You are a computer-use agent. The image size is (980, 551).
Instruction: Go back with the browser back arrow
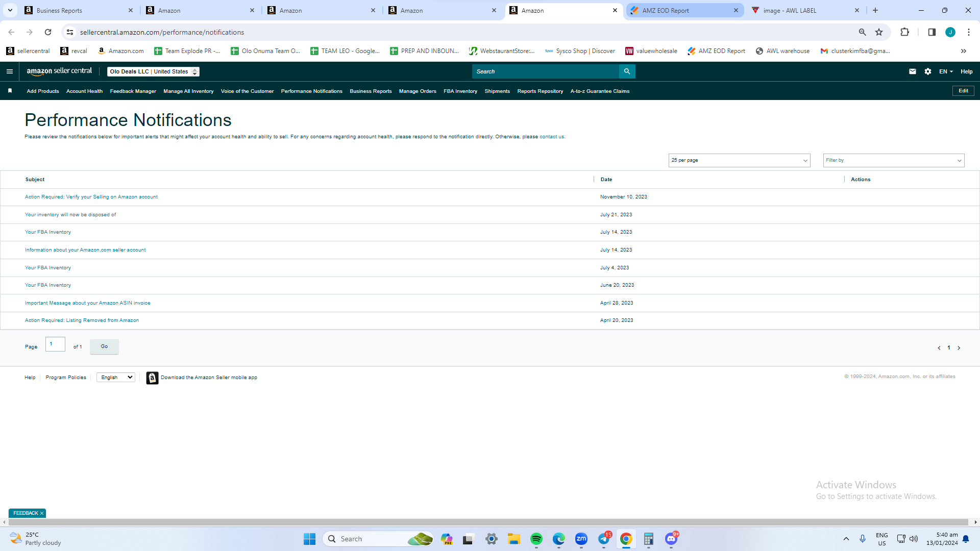pos(11,32)
